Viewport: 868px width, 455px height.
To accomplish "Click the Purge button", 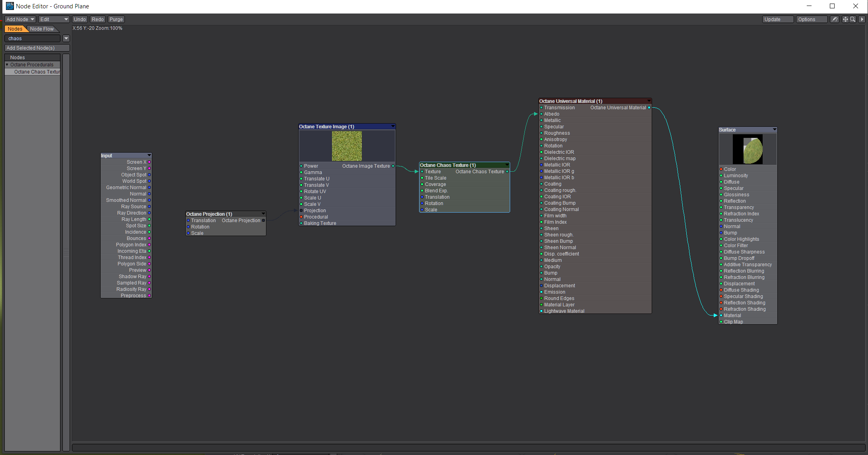I will coord(116,19).
